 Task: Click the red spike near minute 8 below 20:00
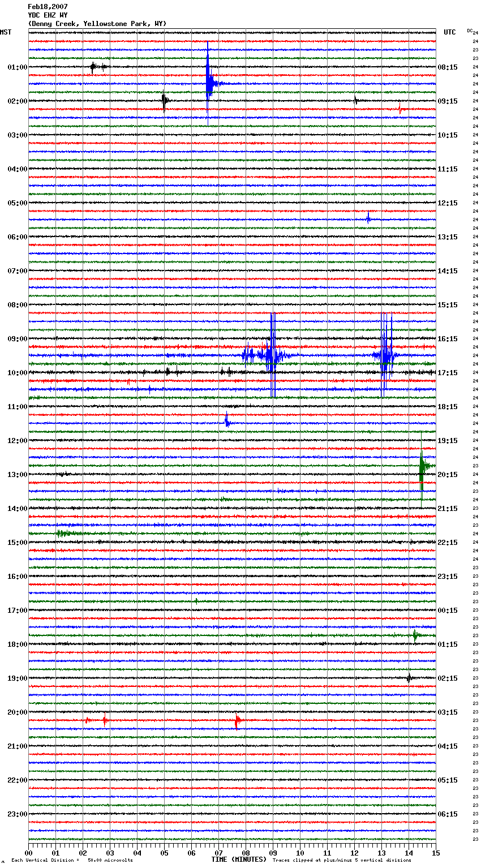click(x=237, y=721)
